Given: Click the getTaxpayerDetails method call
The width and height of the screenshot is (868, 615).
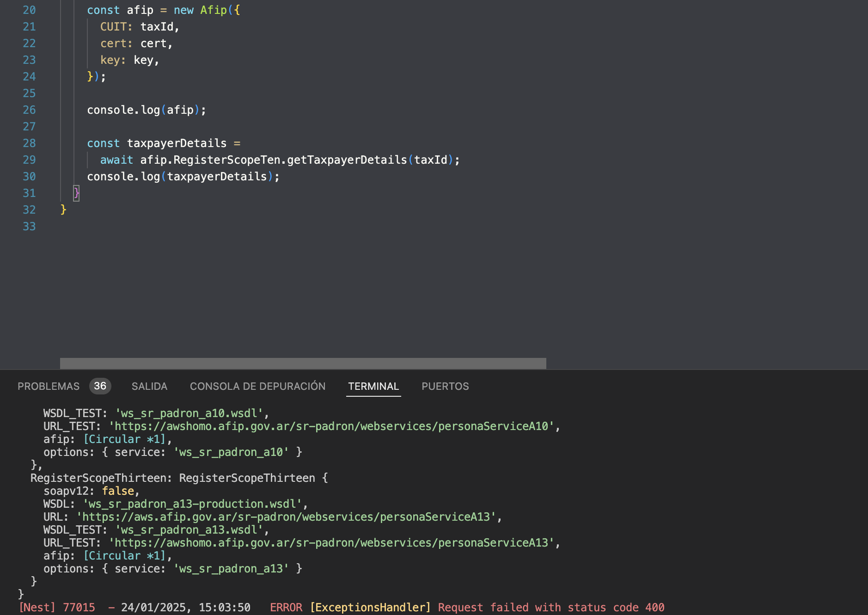Looking at the screenshot, I should pyautogui.click(x=347, y=160).
